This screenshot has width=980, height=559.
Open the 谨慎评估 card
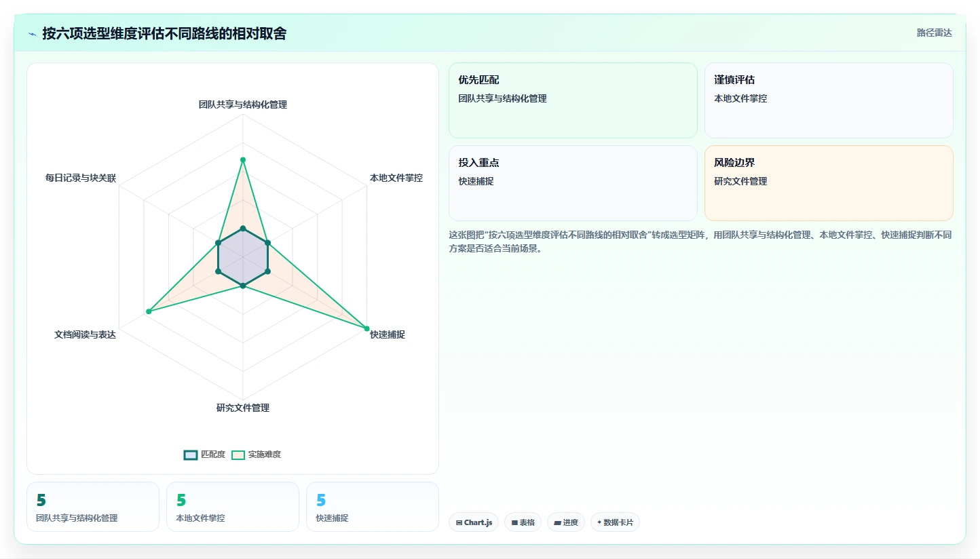point(829,100)
